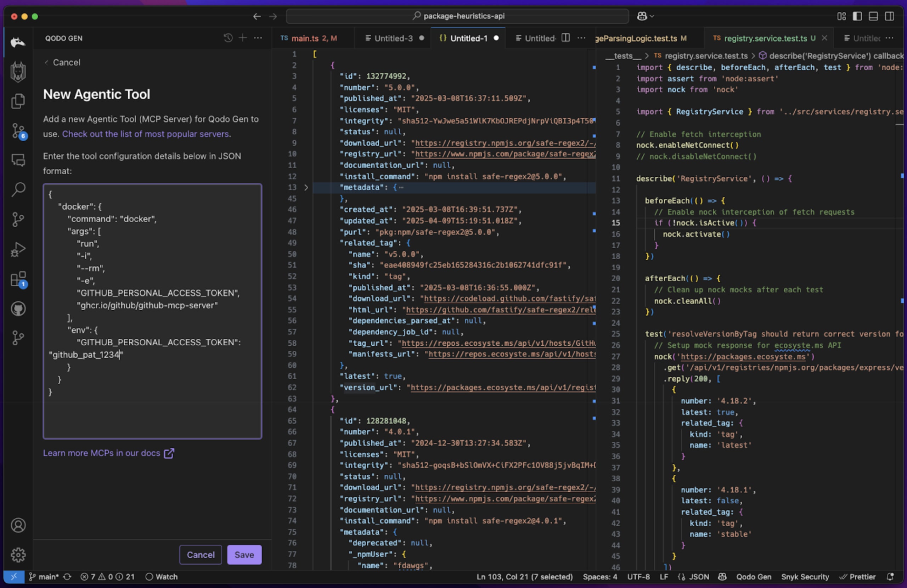Image resolution: width=907 pixels, height=588 pixels.
Task: Open the Manage gear icon
Action: [x=18, y=555]
